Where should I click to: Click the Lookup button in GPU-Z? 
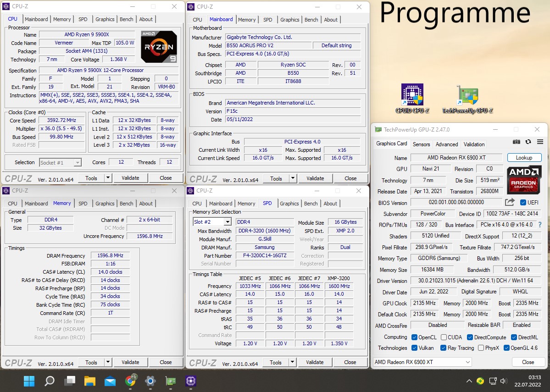click(x=524, y=157)
